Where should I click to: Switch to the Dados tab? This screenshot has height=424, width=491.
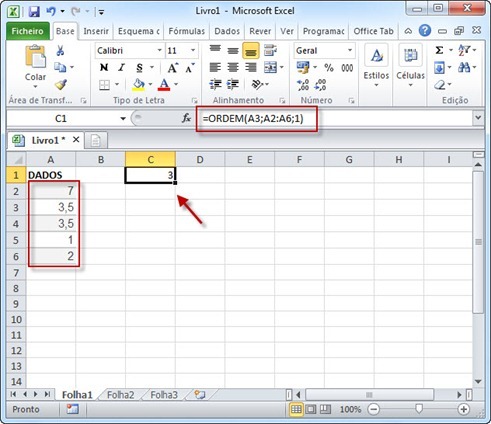point(227,31)
